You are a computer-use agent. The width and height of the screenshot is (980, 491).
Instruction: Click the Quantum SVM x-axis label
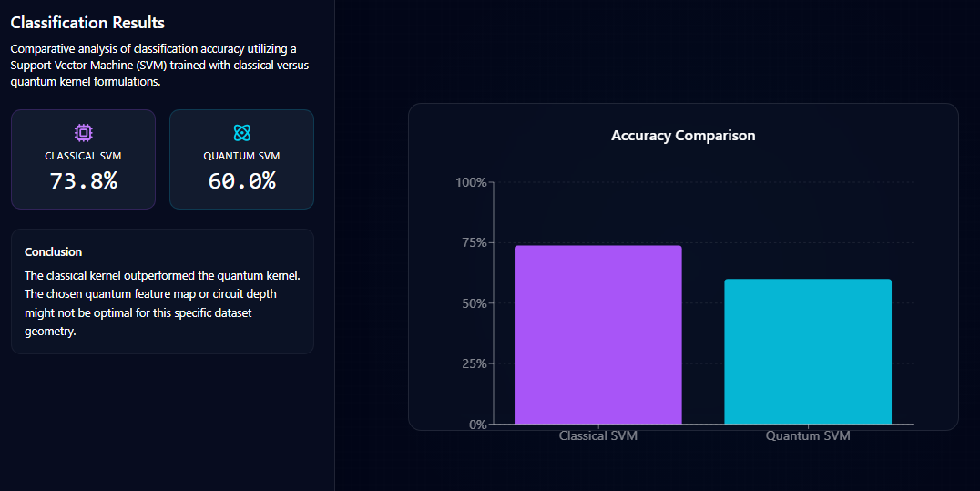click(x=807, y=436)
